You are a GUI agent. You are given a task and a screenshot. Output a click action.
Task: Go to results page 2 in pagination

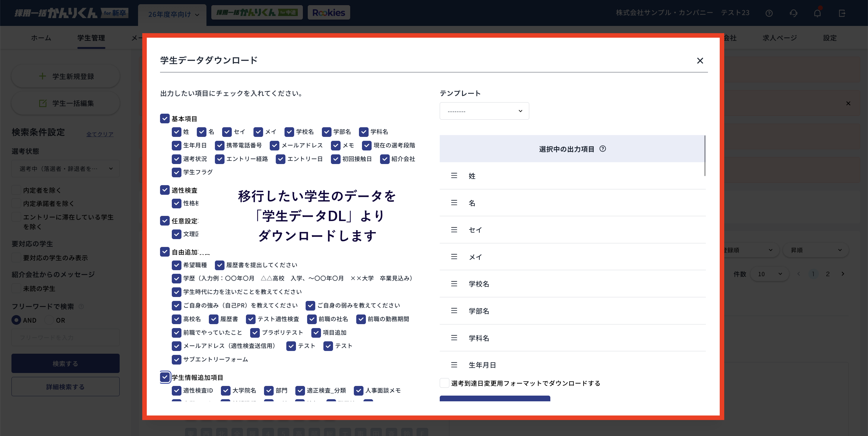[x=828, y=274]
